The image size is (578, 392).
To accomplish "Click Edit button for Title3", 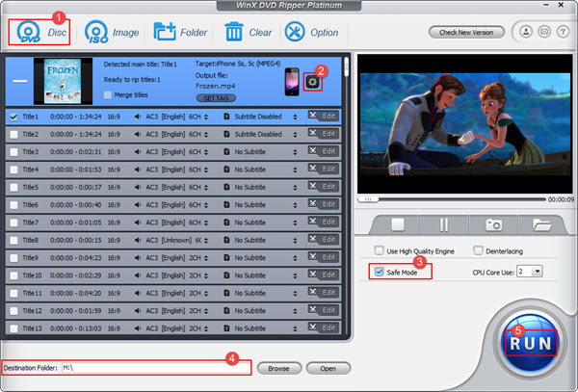I will tap(324, 151).
